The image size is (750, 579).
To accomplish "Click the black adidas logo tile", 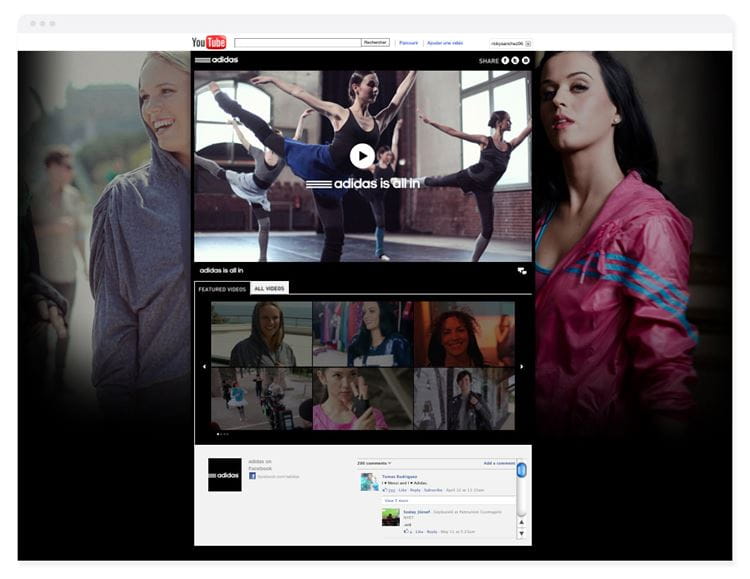I will pos(225,475).
